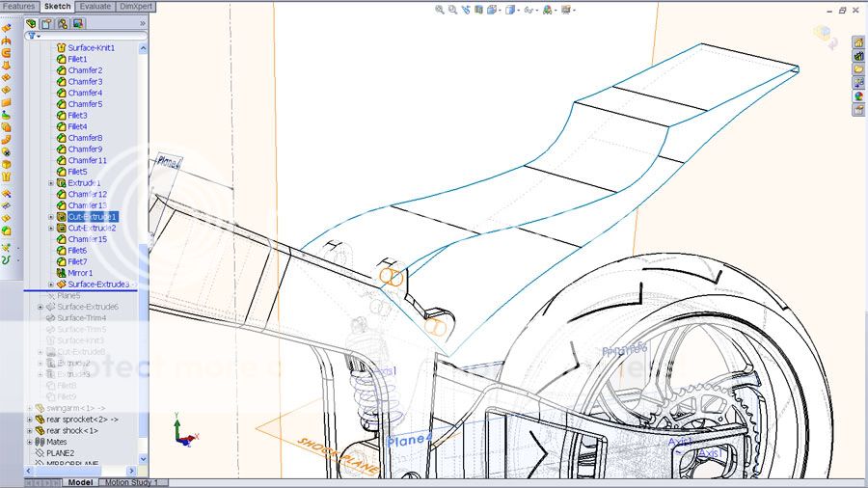Open the tree filter funnel dropdown
Screen dimensions: 868x488
(34, 36)
